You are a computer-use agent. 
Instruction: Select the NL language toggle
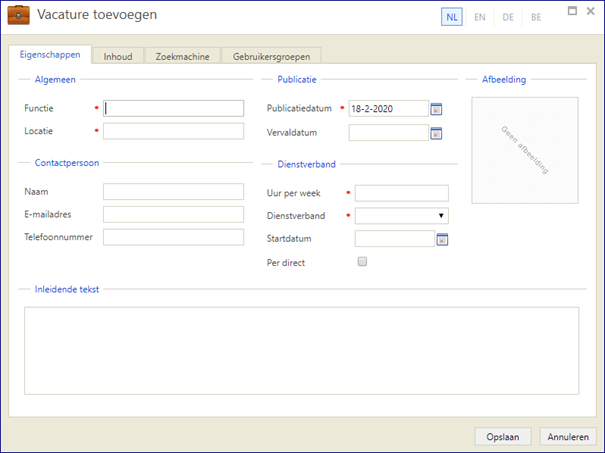click(x=452, y=17)
